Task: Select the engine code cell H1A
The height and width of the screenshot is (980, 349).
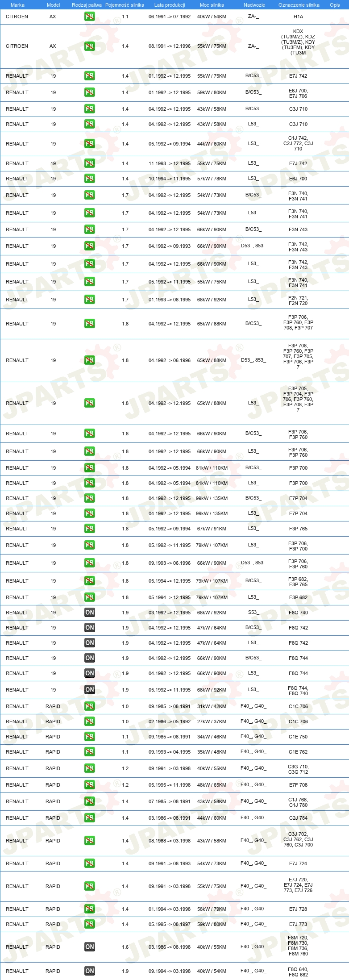Action: [298, 17]
